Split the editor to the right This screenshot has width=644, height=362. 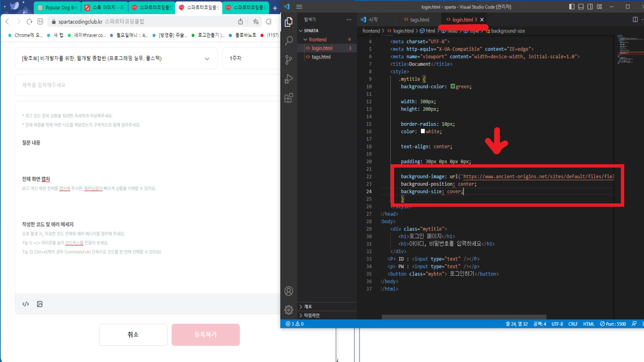click(635, 19)
